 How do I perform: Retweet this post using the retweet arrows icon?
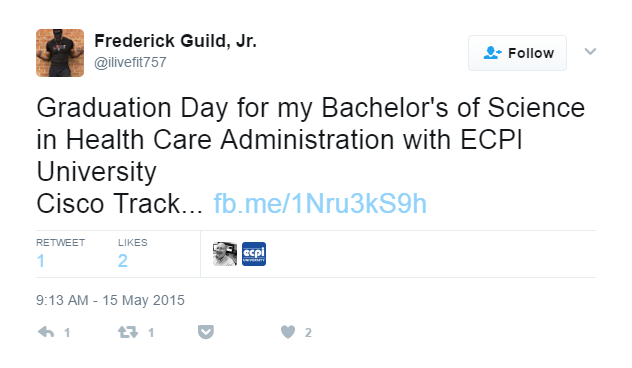click(128, 333)
